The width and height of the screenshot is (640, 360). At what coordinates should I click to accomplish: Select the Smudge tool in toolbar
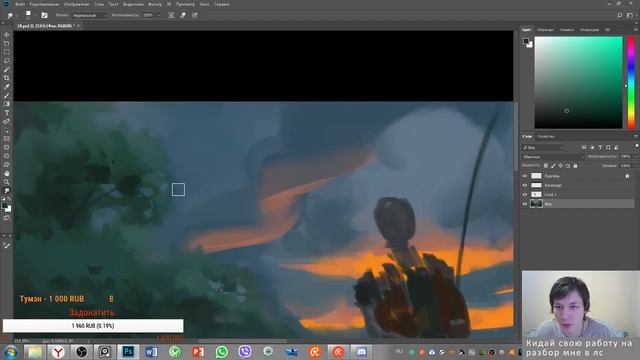[7, 191]
